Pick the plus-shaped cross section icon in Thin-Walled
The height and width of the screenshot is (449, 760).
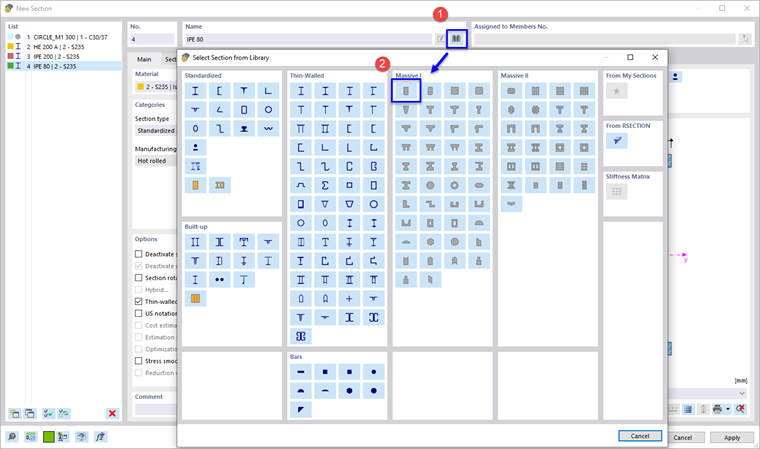coord(349,299)
